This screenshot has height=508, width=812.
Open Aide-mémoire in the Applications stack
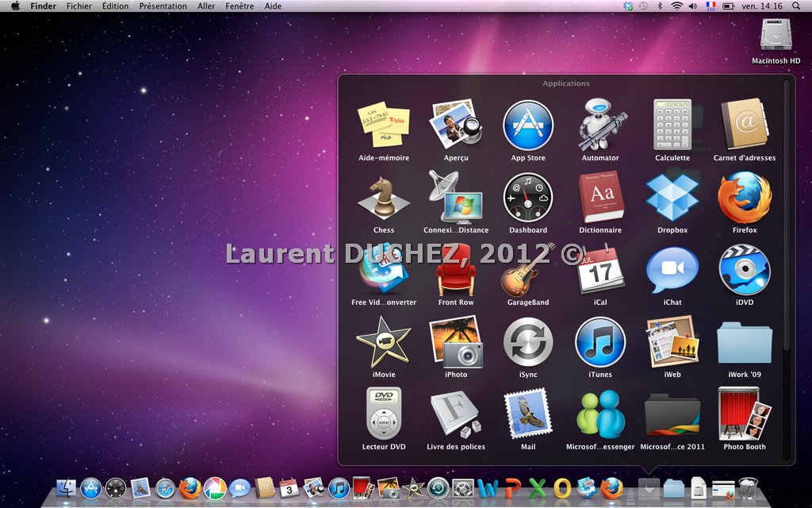[384, 125]
